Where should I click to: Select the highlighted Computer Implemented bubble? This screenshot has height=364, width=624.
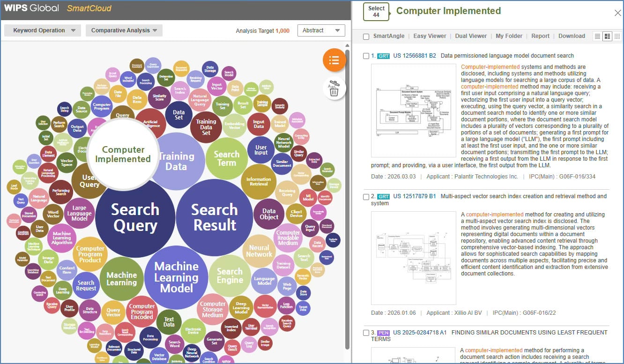point(123,154)
